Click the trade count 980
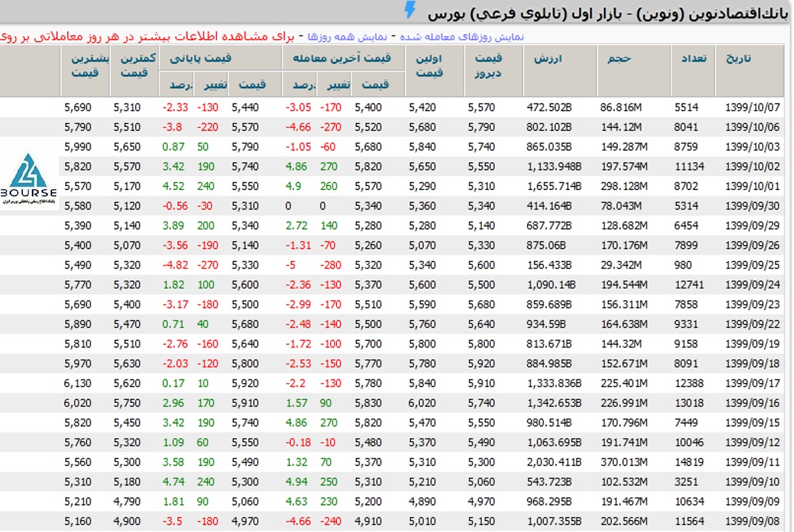The width and height of the screenshot is (794, 532). 683,265
